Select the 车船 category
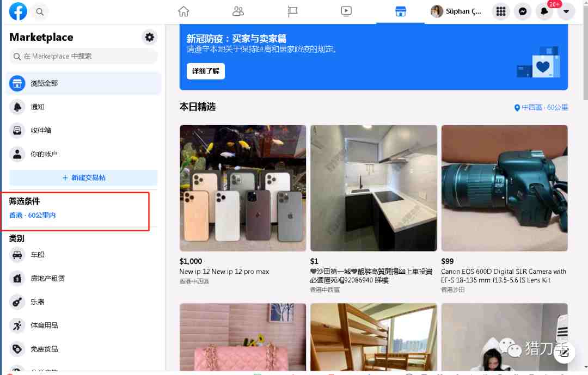 (x=83, y=255)
